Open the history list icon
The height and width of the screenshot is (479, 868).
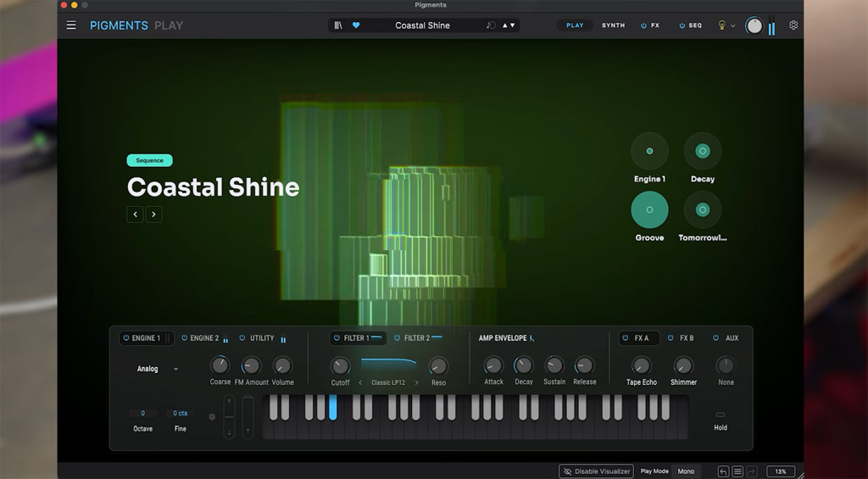point(737,471)
